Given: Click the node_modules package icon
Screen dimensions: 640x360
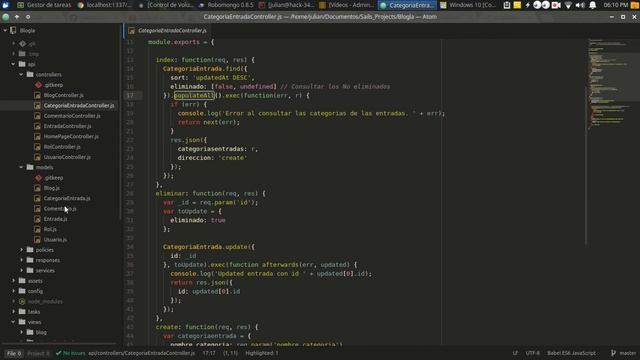Looking at the screenshot, I should tap(22, 301).
